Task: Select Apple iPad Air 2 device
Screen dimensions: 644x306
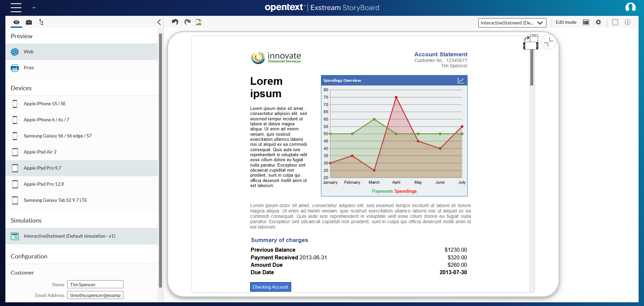Action: [40, 152]
